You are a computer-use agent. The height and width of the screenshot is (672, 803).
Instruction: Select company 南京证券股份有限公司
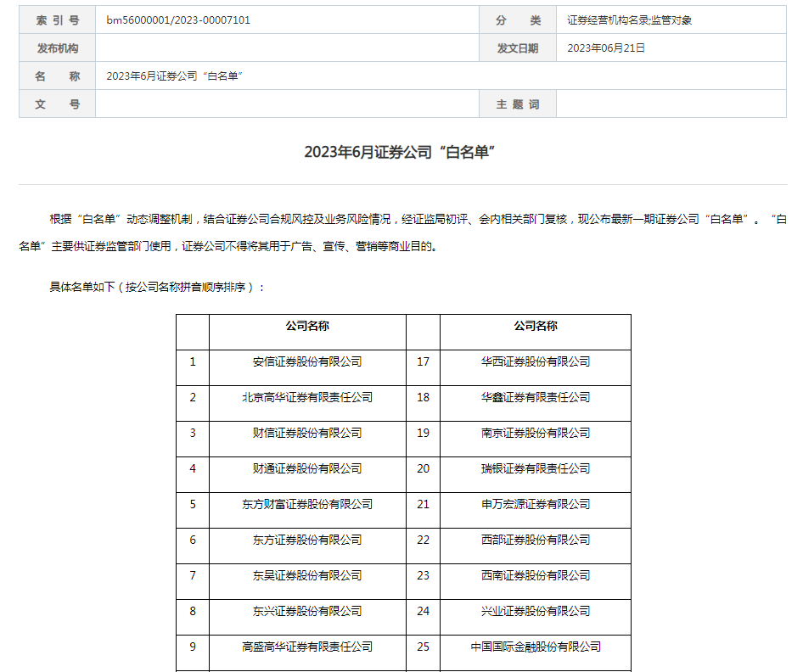tap(536, 433)
